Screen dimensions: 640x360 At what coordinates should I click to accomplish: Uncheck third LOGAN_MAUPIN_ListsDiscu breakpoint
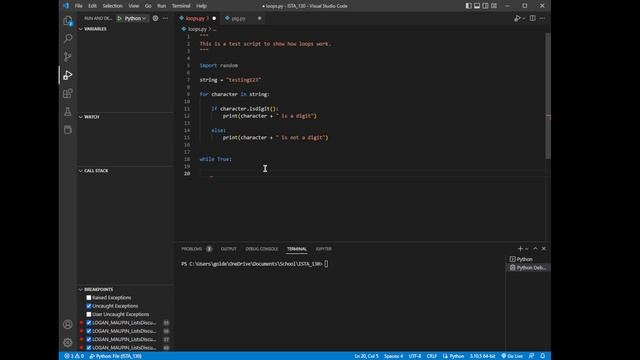(89, 339)
